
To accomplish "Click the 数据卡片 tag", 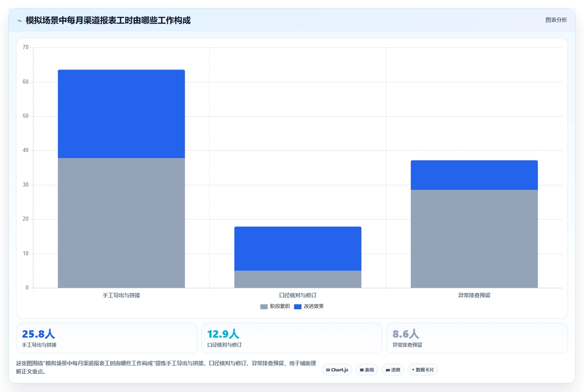I will tap(422, 370).
